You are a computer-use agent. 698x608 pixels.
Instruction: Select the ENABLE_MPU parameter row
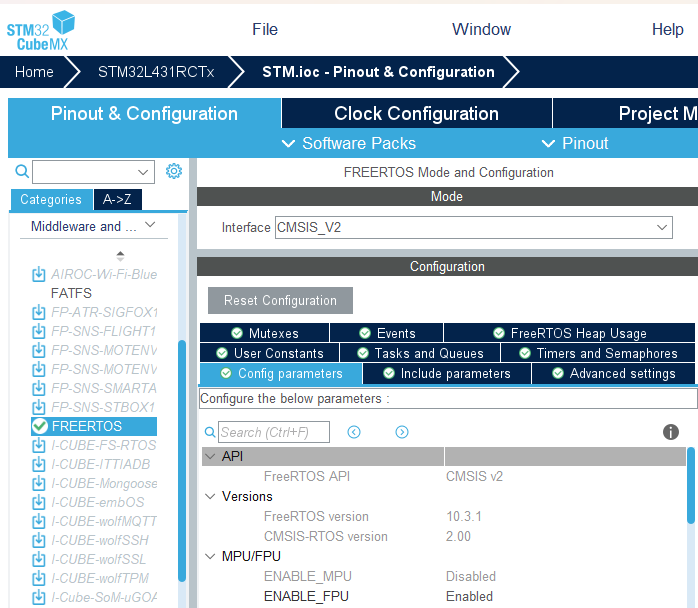click(444, 576)
